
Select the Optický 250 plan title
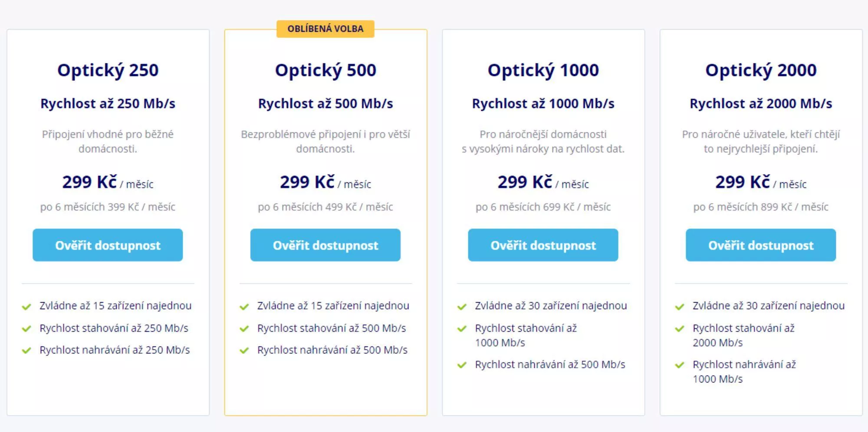point(108,70)
